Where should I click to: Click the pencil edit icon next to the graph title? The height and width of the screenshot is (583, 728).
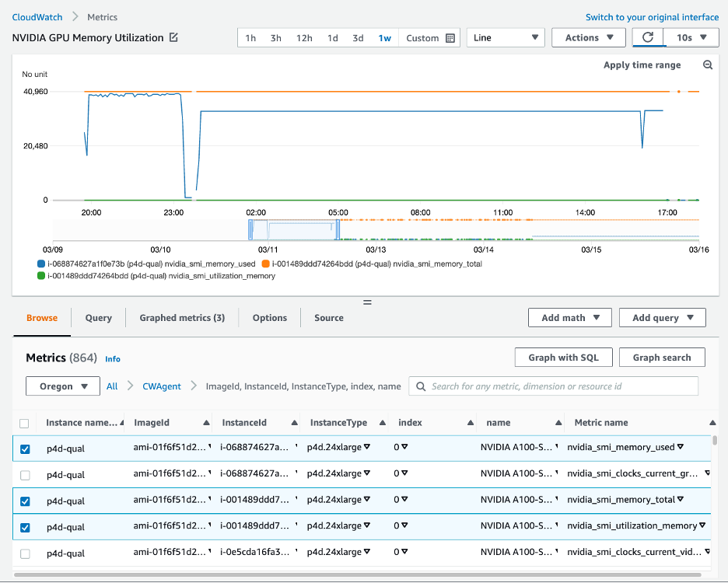173,37
